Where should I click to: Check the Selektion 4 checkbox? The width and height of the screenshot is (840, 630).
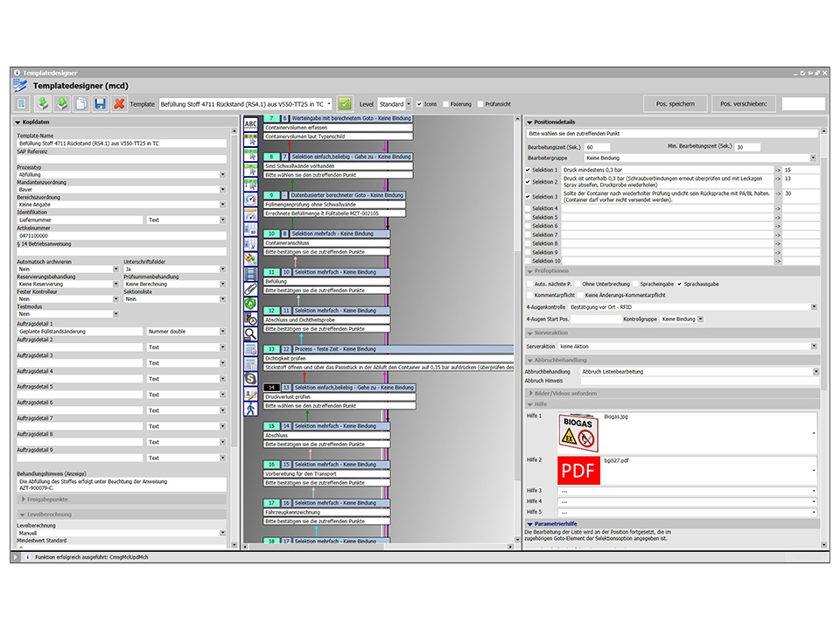tap(528, 208)
